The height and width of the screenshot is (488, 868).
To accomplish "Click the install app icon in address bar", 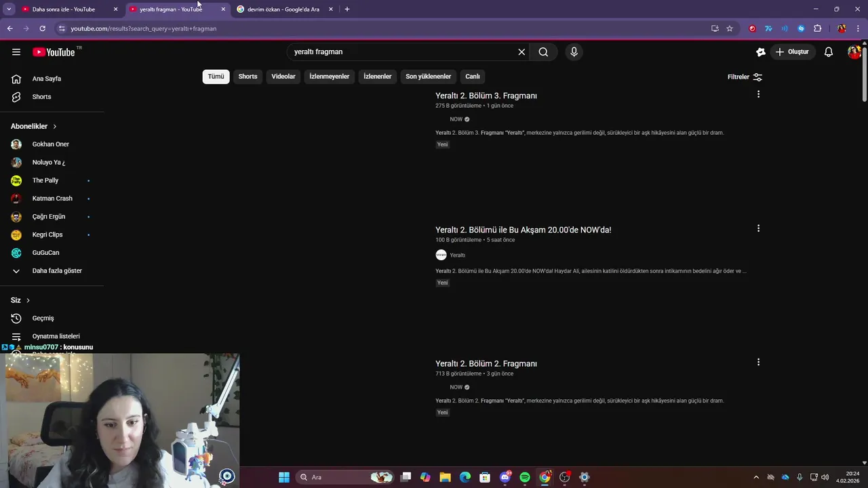I will coord(715,28).
